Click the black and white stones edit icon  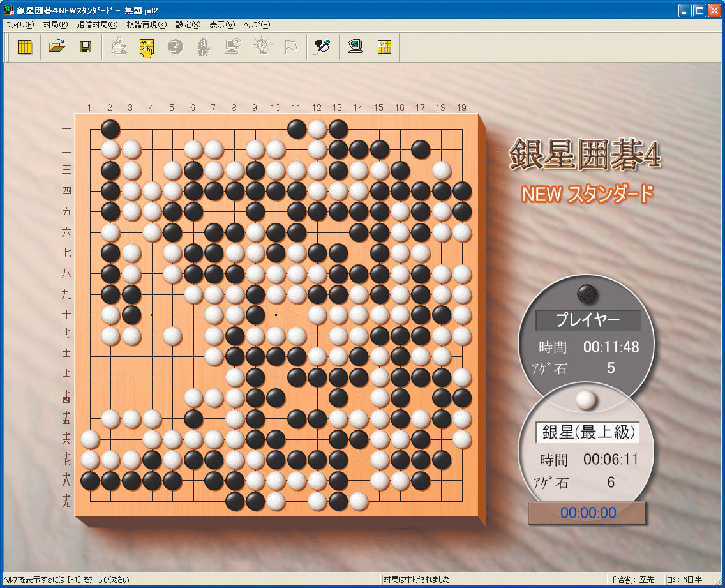[x=322, y=47]
